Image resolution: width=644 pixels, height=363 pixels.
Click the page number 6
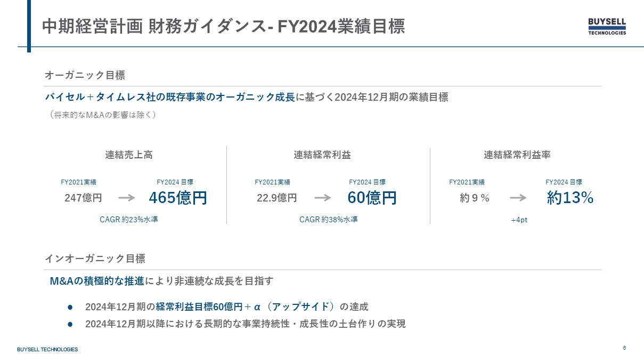624,348
